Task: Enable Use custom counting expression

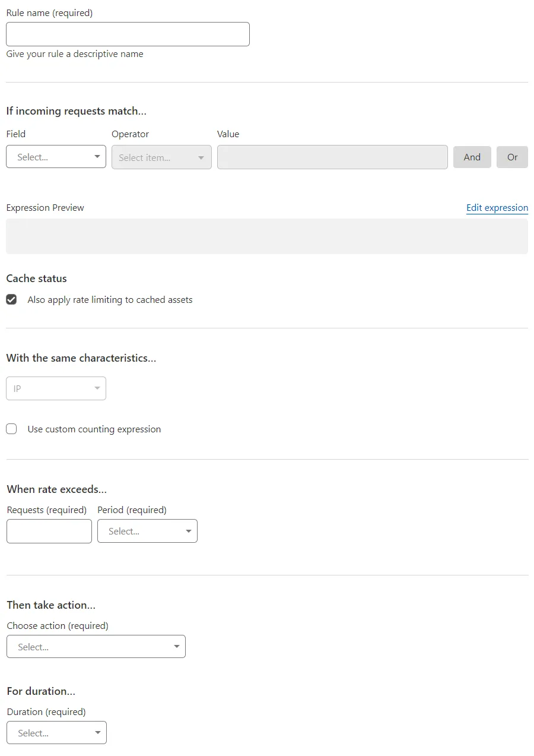Action: click(11, 429)
